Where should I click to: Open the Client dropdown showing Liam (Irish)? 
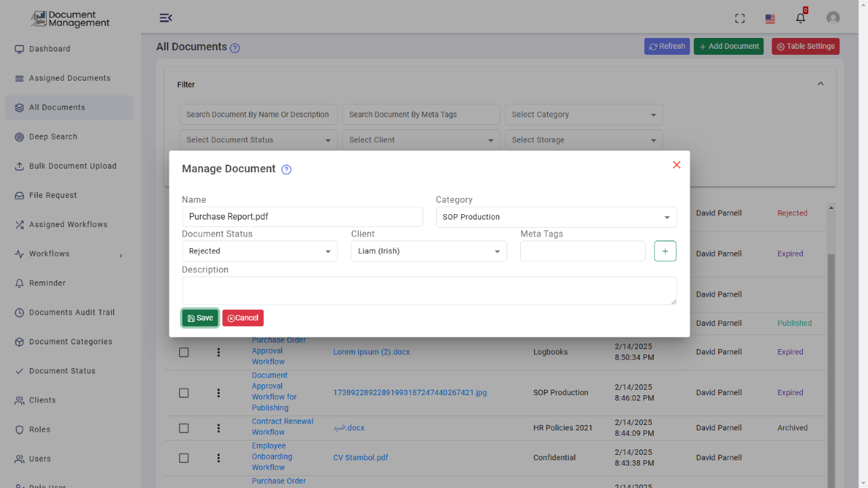click(429, 251)
